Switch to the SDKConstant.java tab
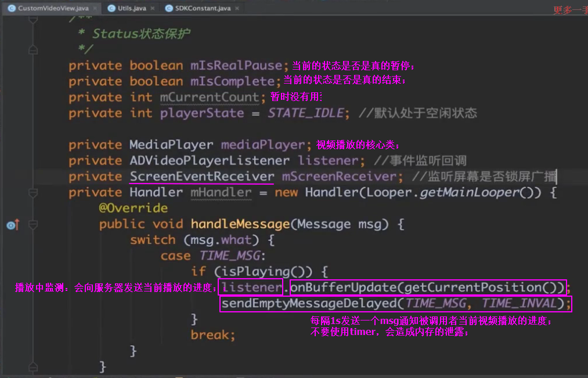588x378 pixels. pos(203,8)
